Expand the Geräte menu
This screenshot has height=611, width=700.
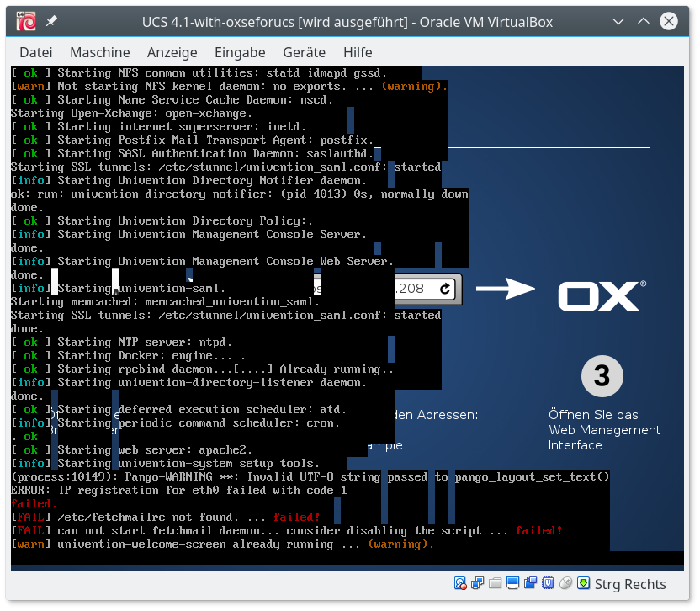[x=304, y=52]
